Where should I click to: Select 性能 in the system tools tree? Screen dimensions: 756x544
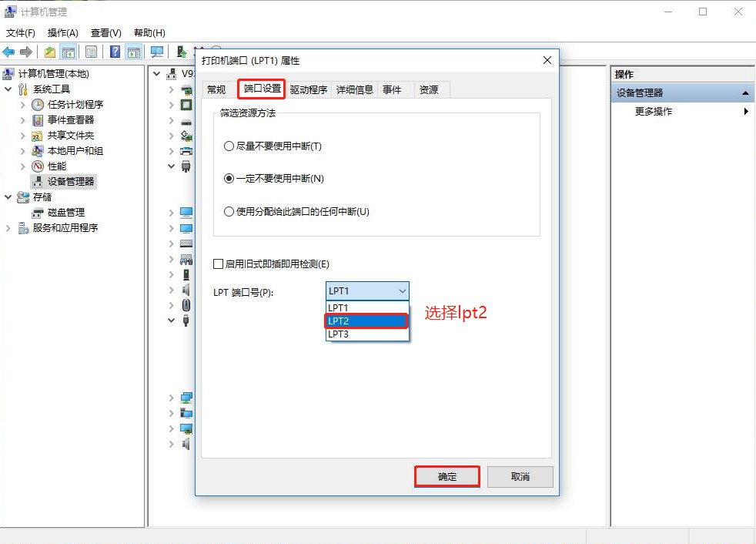pos(56,166)
